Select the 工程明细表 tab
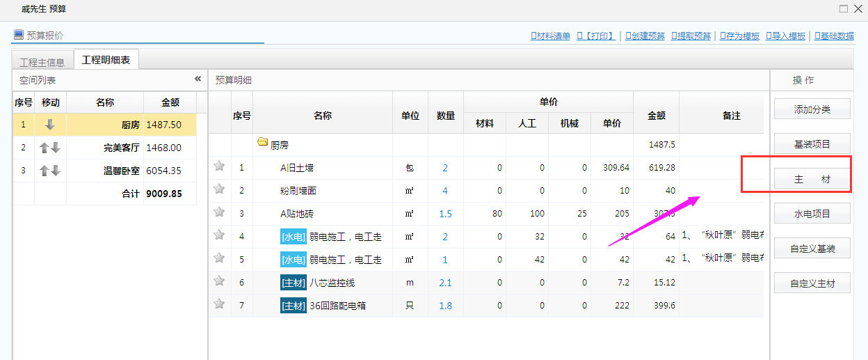The height and width of the screenshot is (360, 868). 106,61
